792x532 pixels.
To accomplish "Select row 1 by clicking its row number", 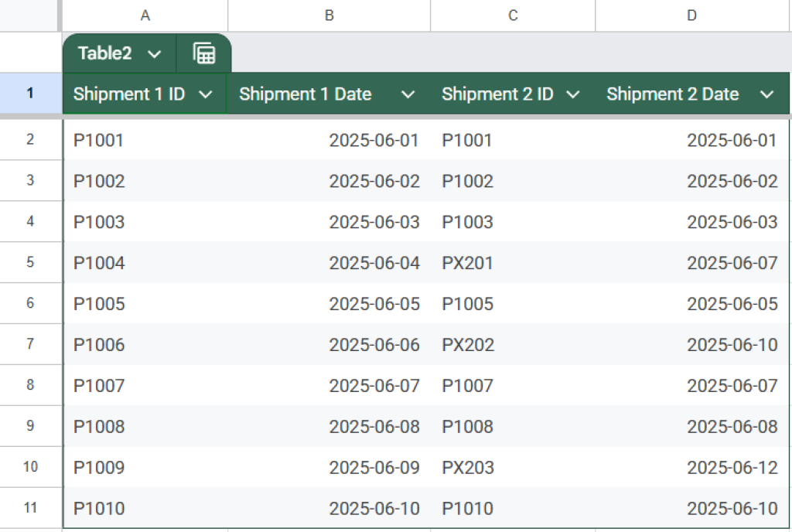I will tap(30, 93).
